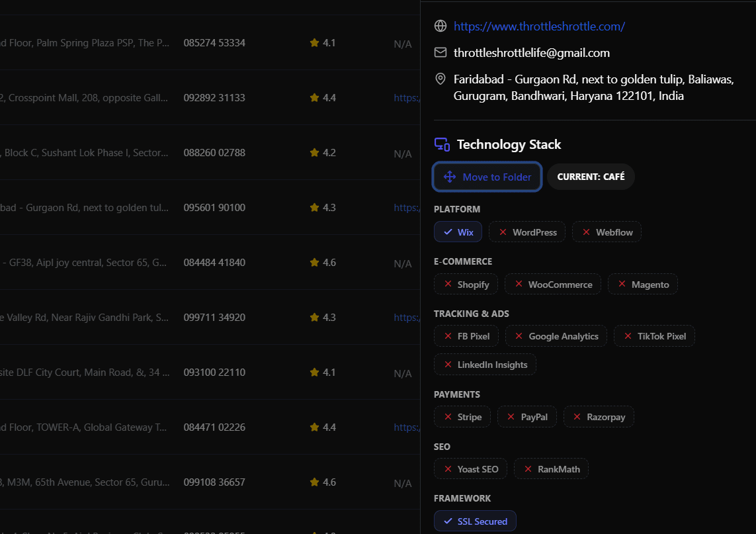Click phone number 084471 02226

click(214, 427)
